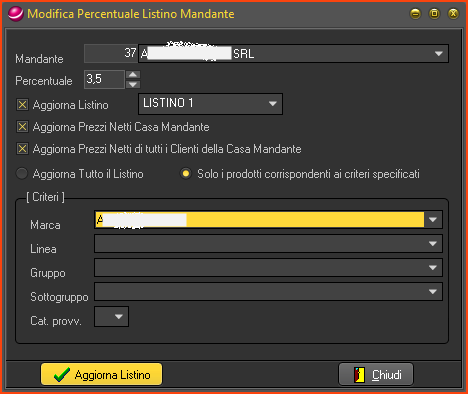
Task: Click the Sottogruppo label
Action: coord(59,297)
